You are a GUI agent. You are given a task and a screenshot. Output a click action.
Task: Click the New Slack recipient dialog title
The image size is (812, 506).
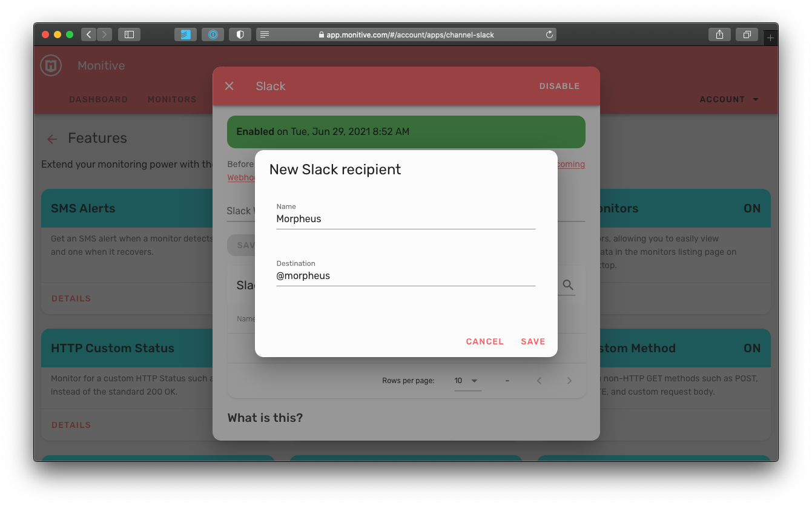[335, 169]
